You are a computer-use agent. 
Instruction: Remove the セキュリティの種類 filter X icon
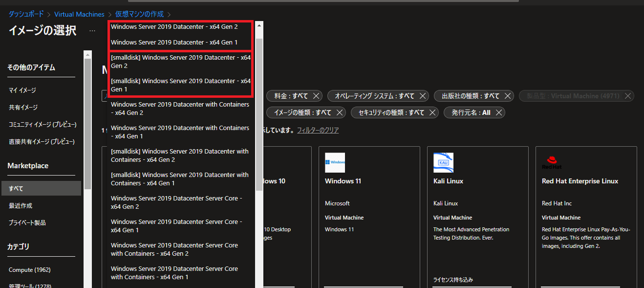point(433,112)
